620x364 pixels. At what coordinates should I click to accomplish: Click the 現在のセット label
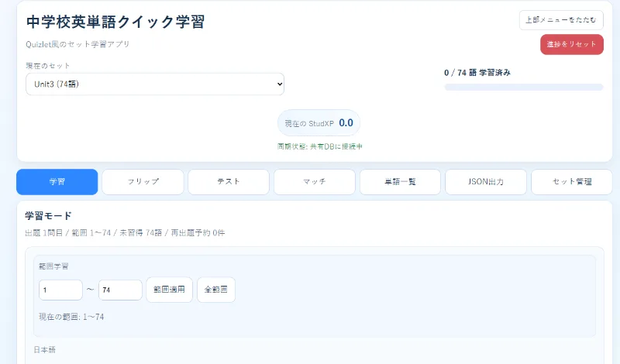coord(48,66)
